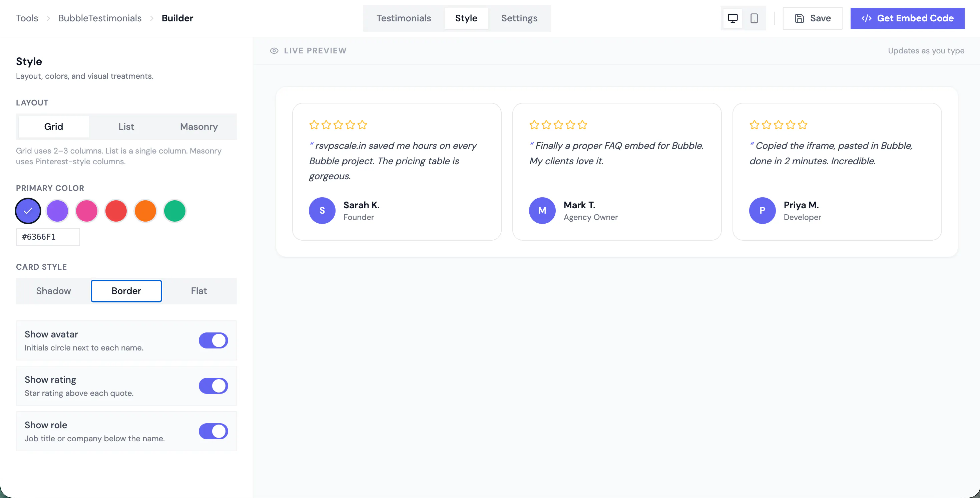Go to BubbleTestimonials breadcrumb
The height and width of the screenshot is (498, 980).
point(100,18)
